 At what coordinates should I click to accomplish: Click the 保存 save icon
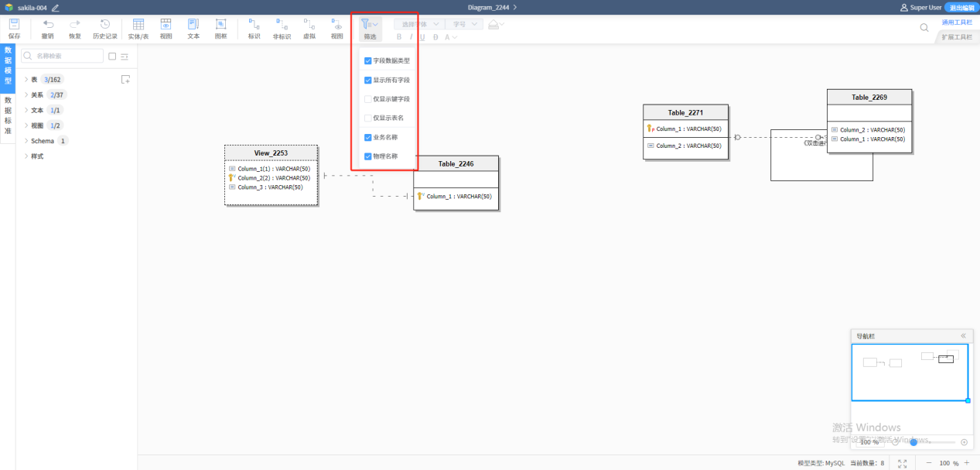tap(14, 25)
